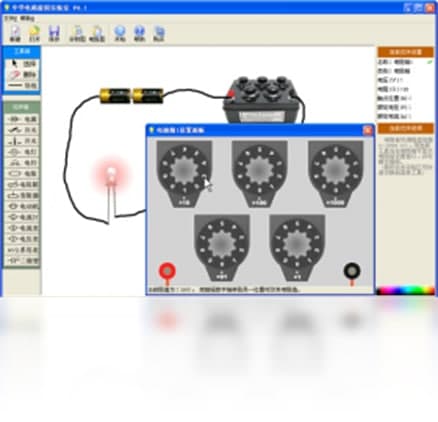The image size is (438, 422).
Task: Click the black terminal post in dialog
Action: coord(352,271)
